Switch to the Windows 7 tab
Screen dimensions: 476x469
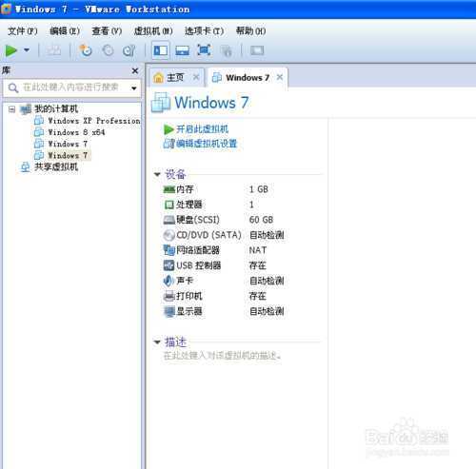(248, 78)
